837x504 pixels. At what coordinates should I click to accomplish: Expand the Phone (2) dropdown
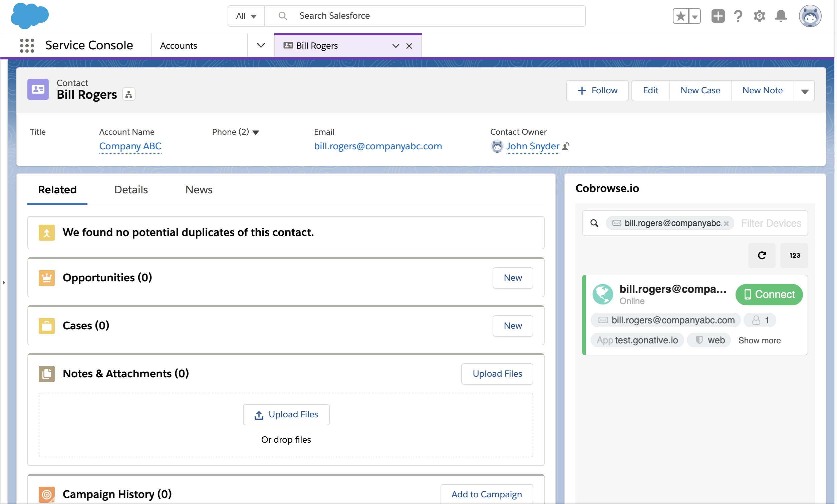256,132
